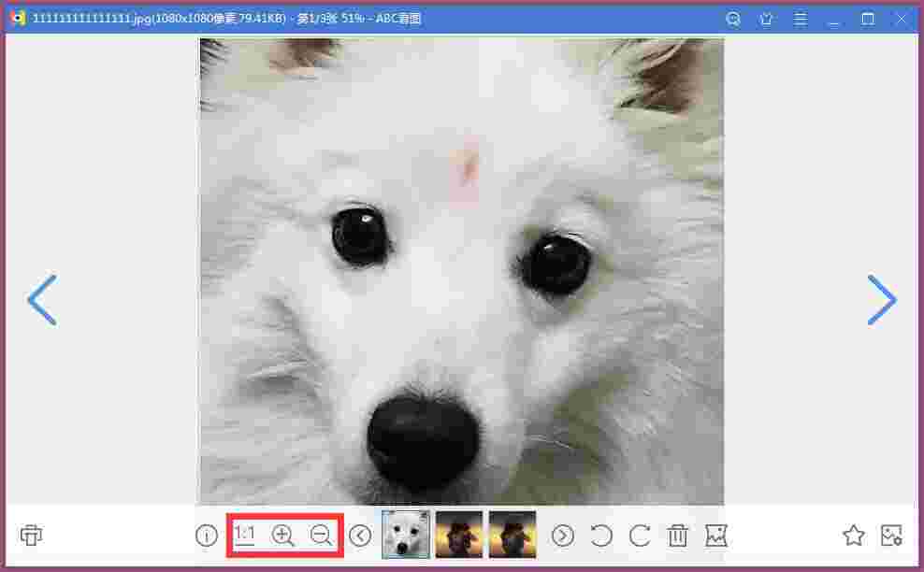Select the white dog thumbnail

pyautogui.click(x=405, y=534)
